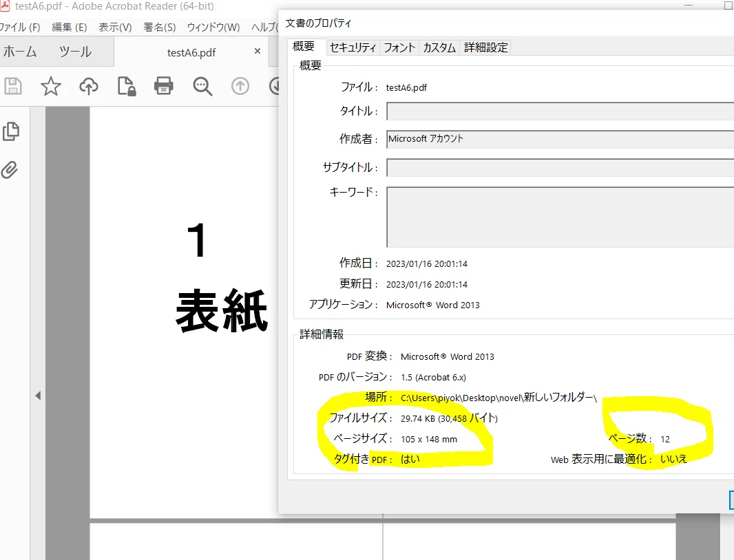Image resolution: width=734 pixels, height=560 pixels.
Task: Click the タイトル input field
Action: (560, 111)
